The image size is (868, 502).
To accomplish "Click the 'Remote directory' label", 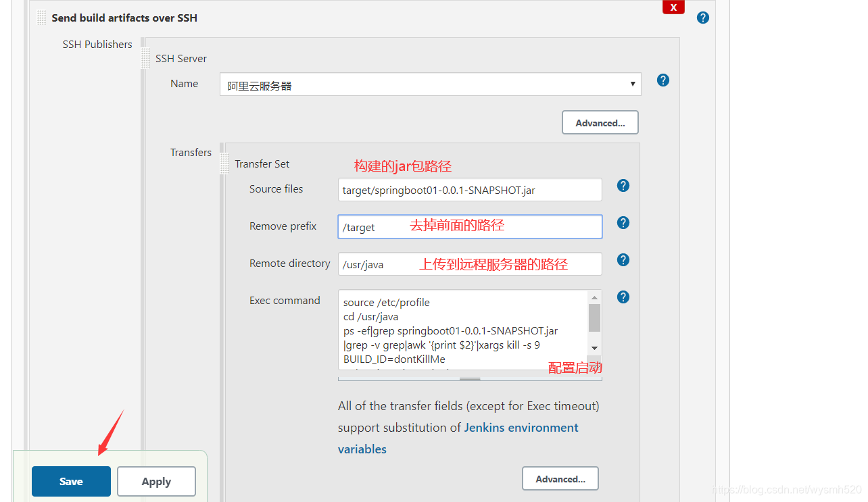I will 290,263.
